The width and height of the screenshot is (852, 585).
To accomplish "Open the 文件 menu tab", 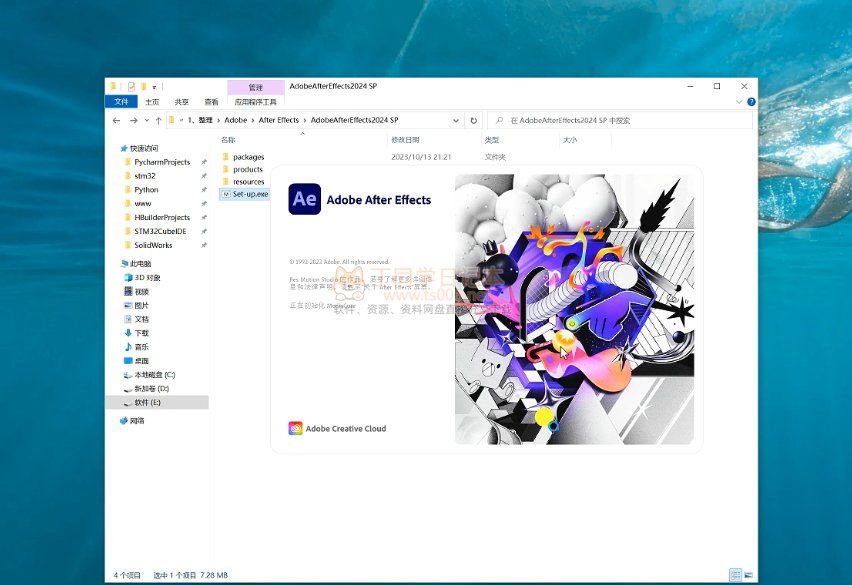I will point(121,101).
